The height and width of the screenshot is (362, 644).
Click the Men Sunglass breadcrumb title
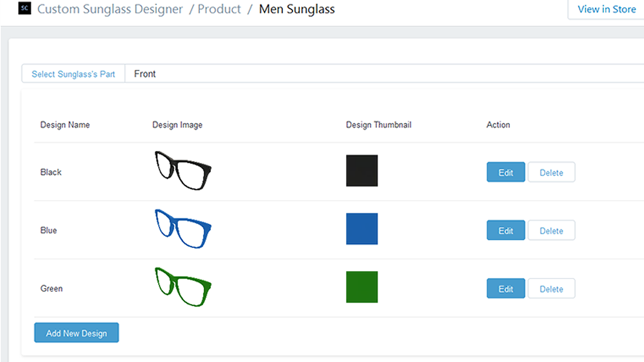297,9
